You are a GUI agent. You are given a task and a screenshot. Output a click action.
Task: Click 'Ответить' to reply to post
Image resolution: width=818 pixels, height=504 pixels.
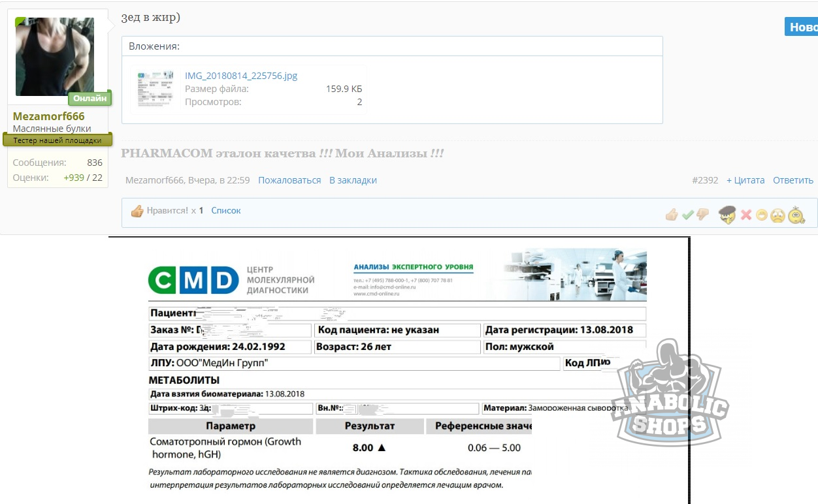[793, 180]
